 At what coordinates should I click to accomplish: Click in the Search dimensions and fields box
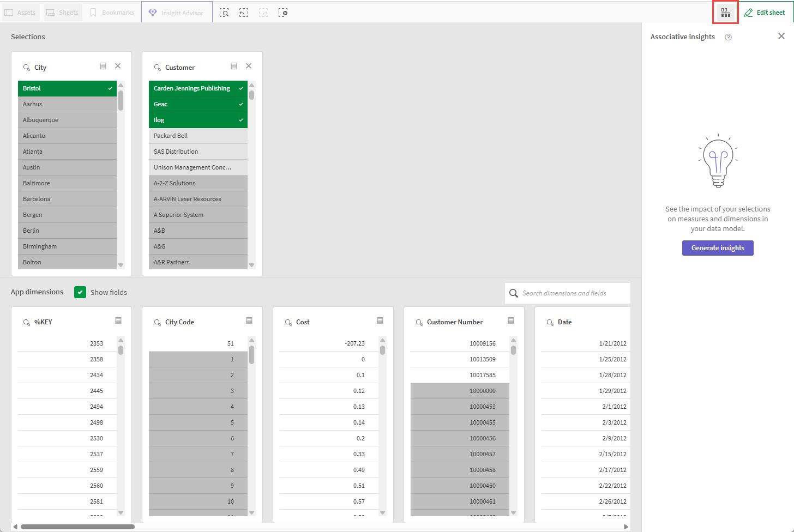click(x=567, y=293)
